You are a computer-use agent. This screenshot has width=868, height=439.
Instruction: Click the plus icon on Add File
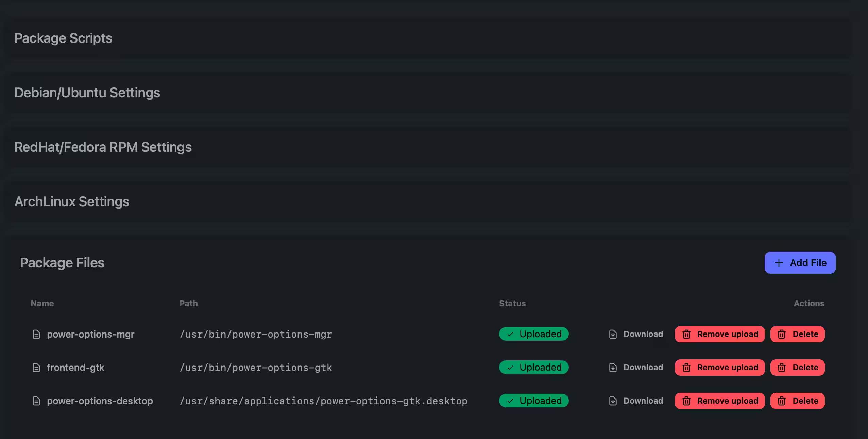tap(779, 263)
